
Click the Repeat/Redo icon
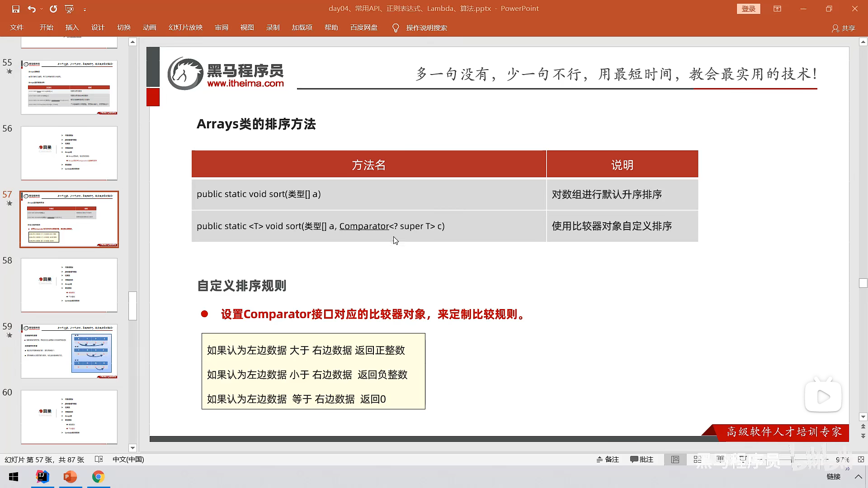point(53,9)
